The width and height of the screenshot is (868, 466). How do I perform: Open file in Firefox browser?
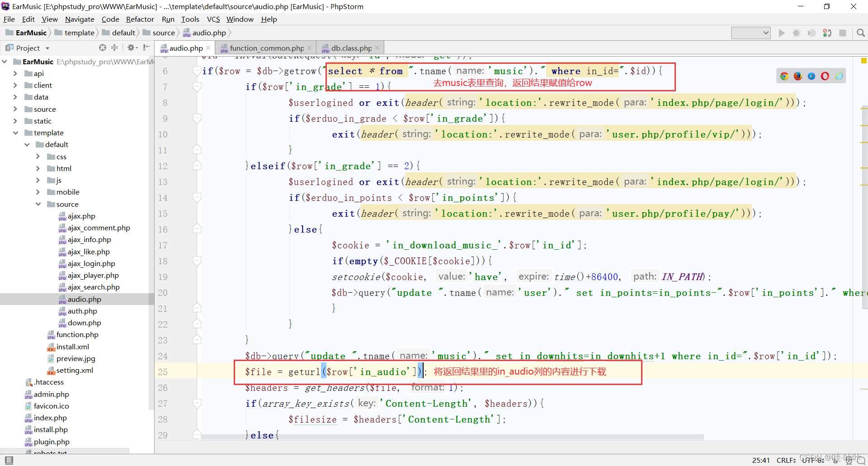coord(798,76)
